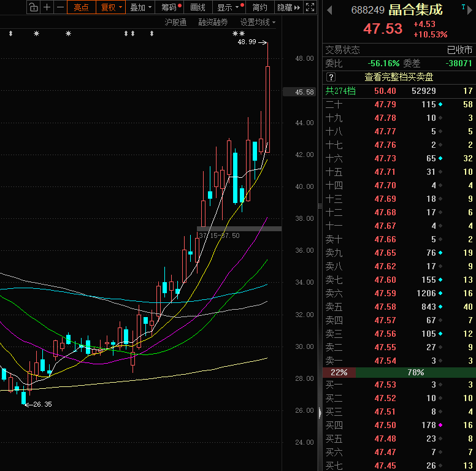
Task: Toggle the 简约 simple view mode
Action: pos(260,7)
